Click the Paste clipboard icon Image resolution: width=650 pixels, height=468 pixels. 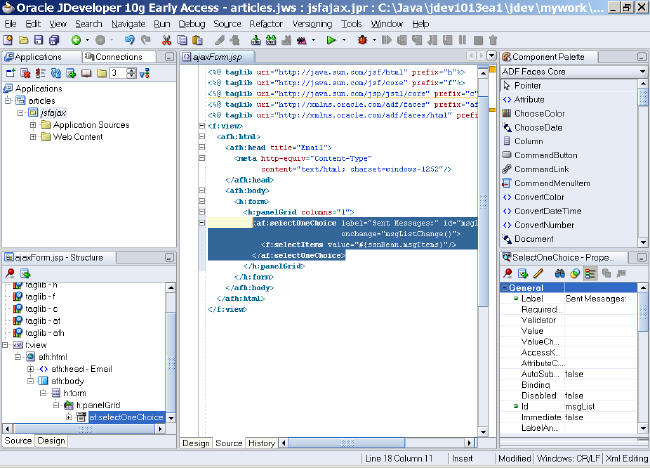coord(197,40)
